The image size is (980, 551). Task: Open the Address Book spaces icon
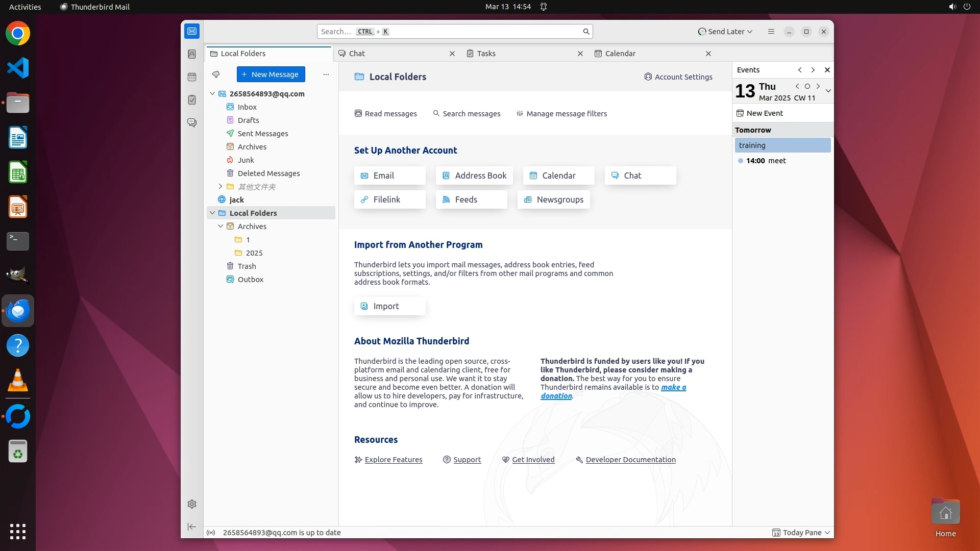pyautogui.click(x=192, y=54)
